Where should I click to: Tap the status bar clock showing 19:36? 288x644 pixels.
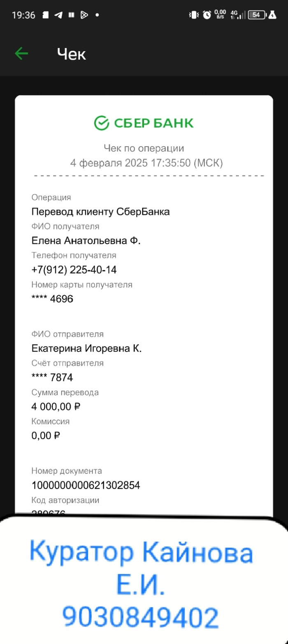tap(23, 15)
